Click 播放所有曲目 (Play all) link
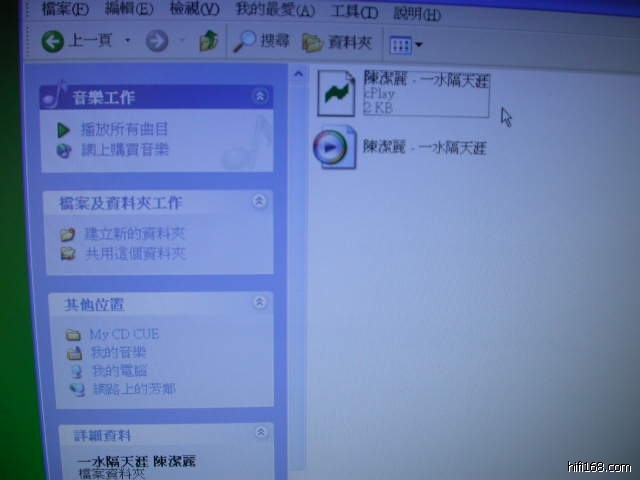This screenshot has width=640, height=480. pos(124,129)
